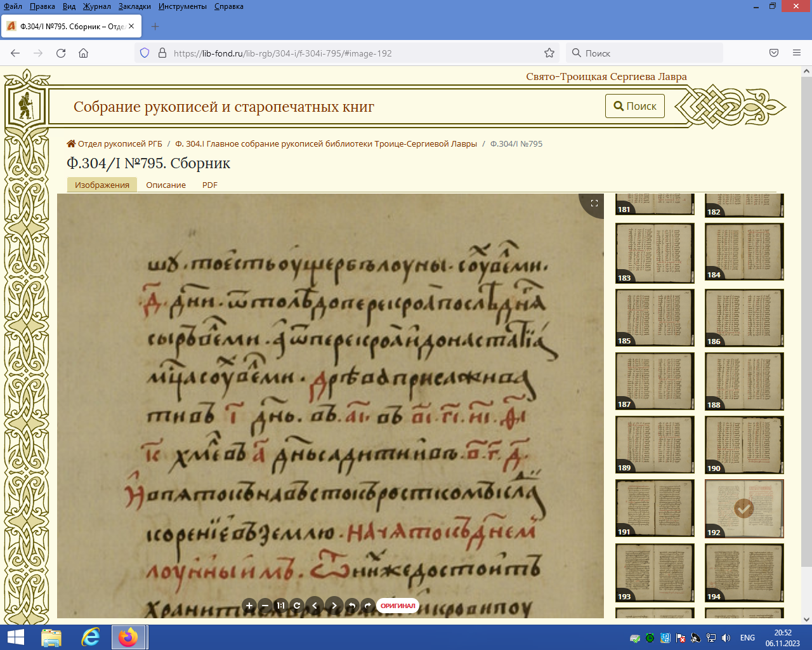The height and width of the screenshot is (650, 812).
Task: Toggle fullscreen viewer mode icon
Action: pyautogui.click(x=594, y=203)
